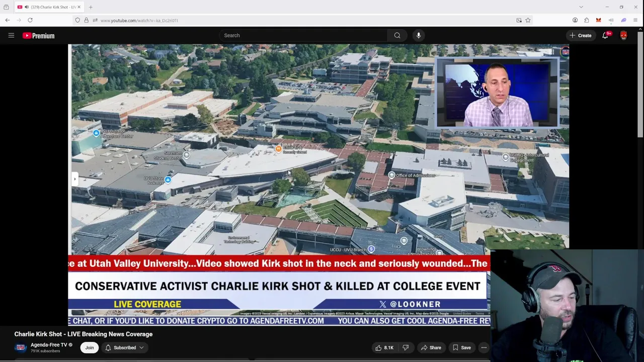
Task: Open the YouTube guide hamburger menu
Action: coord(11,35)
